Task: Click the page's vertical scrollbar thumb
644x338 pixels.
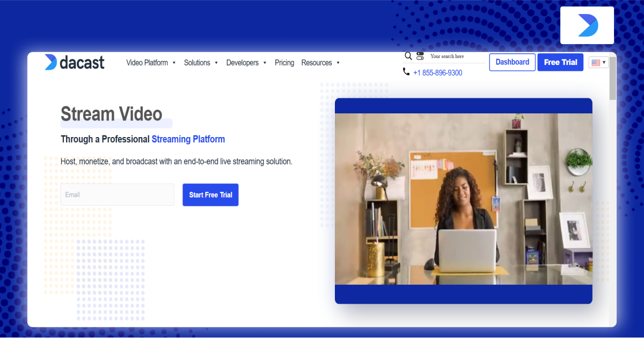Action: tap(612, 78)
